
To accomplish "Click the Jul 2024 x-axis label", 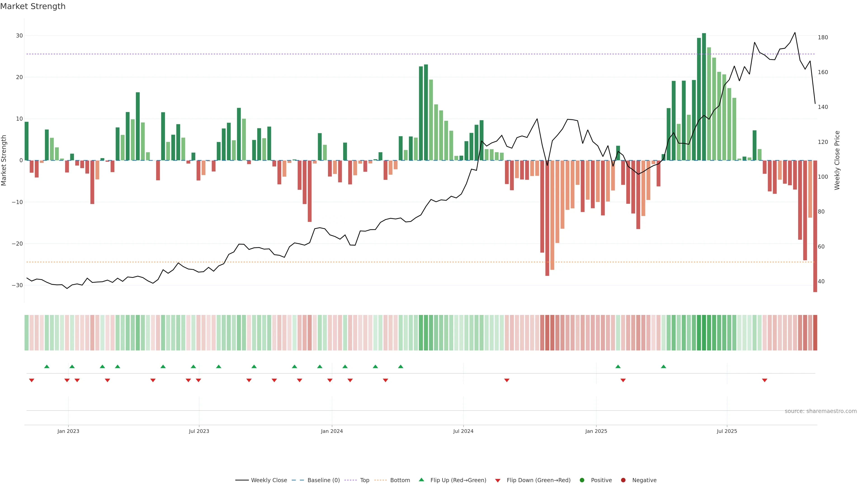I will (x=463, y=431).
